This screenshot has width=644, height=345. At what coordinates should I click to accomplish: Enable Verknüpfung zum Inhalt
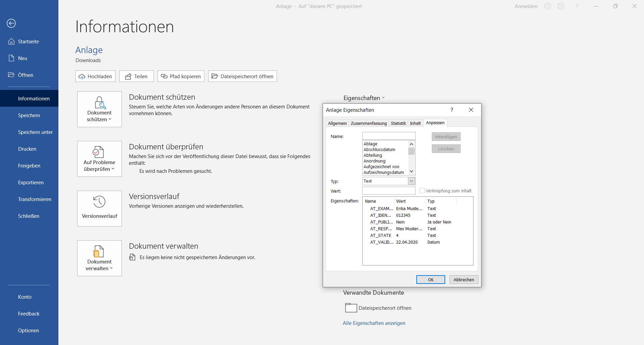pyautogui.click(x=422, y=191)
